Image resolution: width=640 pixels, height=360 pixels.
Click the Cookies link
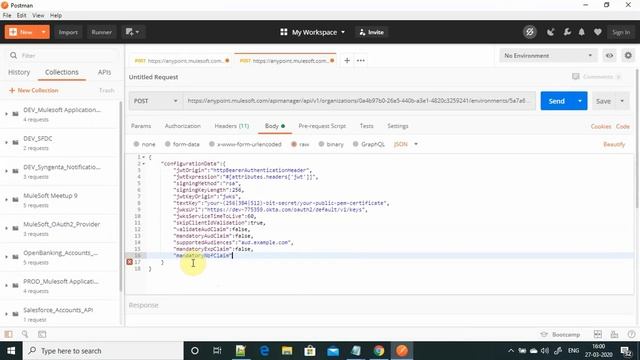pyautogui.click(x=601, y=126)
